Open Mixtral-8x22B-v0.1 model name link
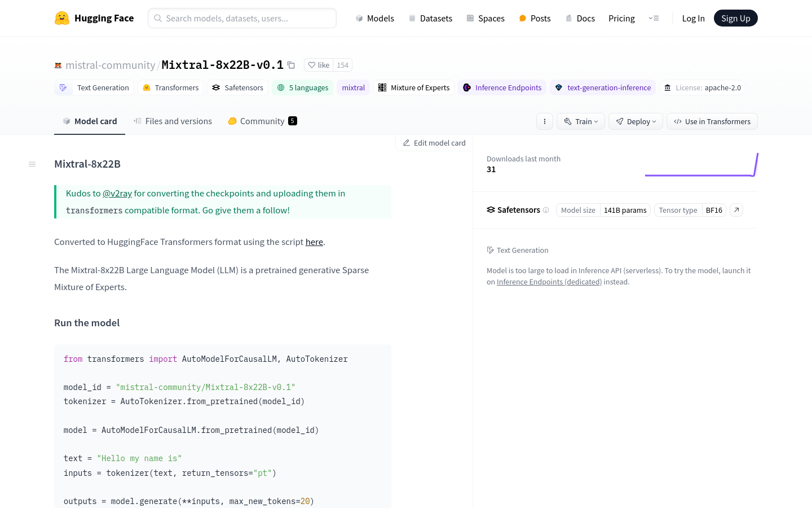 pyautogui.click(x=223, y=65)
